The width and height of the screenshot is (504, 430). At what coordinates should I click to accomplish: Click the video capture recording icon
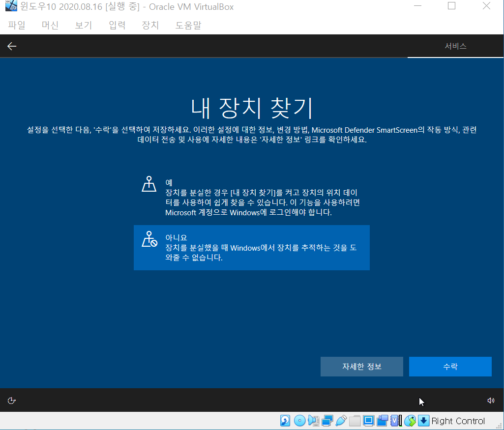coord(383,421)
